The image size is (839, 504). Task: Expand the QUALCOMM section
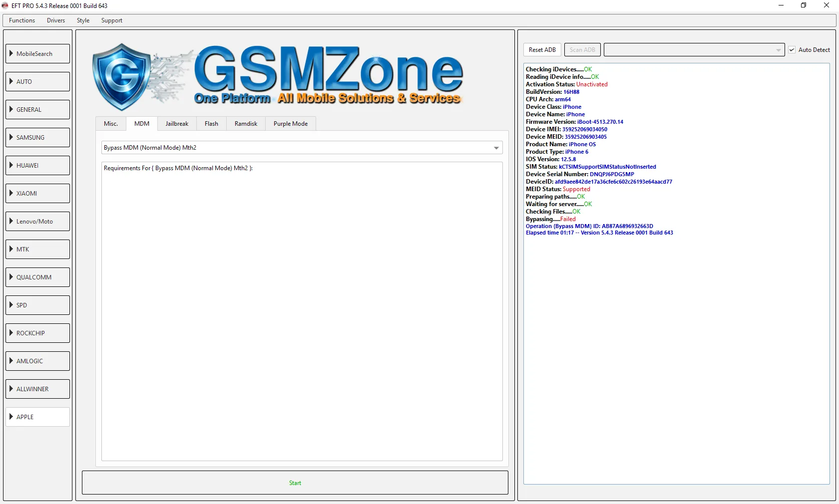(x=38, y=277)
